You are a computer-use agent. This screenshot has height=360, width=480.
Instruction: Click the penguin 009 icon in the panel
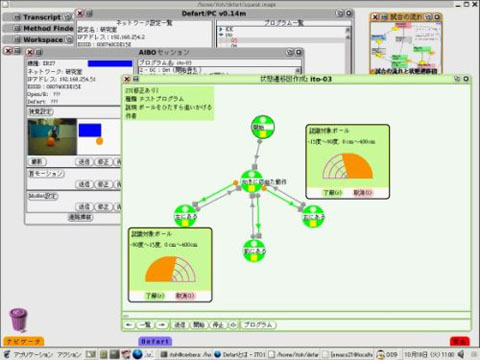(x=387, y=354)
